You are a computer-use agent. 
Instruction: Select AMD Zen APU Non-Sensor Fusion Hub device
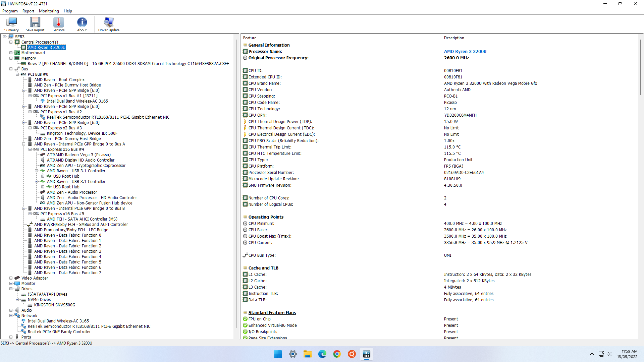click(90, 203)
